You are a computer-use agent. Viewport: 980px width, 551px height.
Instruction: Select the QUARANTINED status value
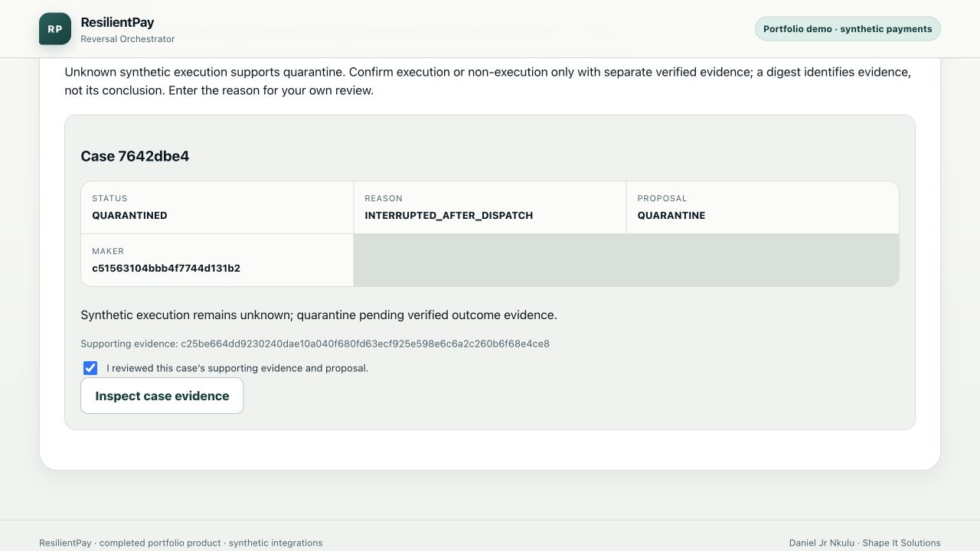(129, 215)
